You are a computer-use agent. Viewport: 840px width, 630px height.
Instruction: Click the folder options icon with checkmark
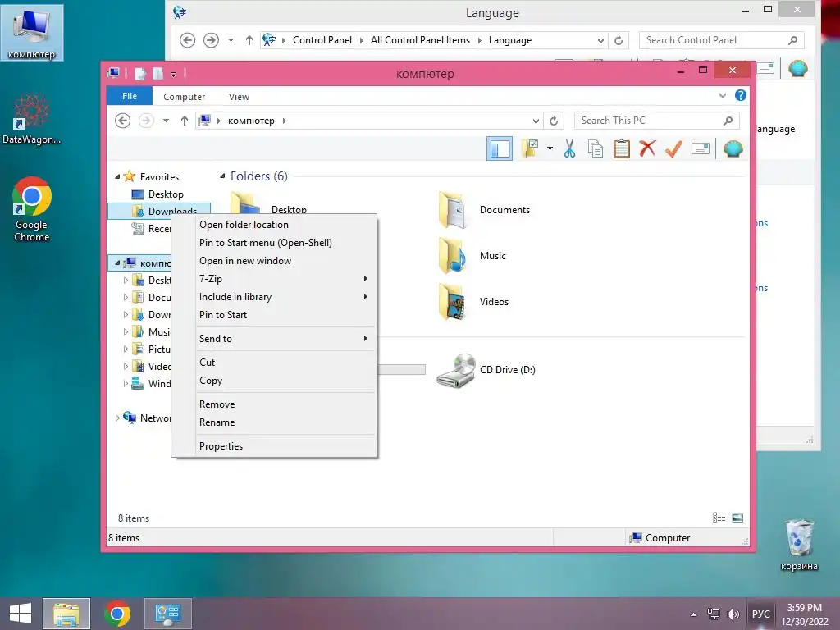[x=530, y=148]
